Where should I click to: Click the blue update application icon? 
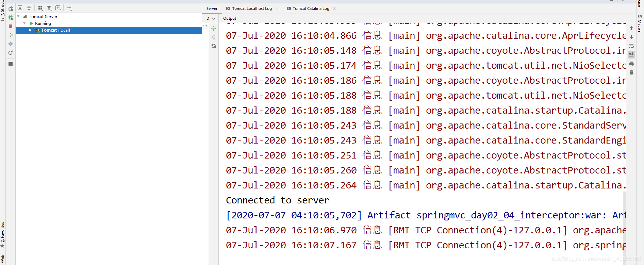tap(11, 44)
